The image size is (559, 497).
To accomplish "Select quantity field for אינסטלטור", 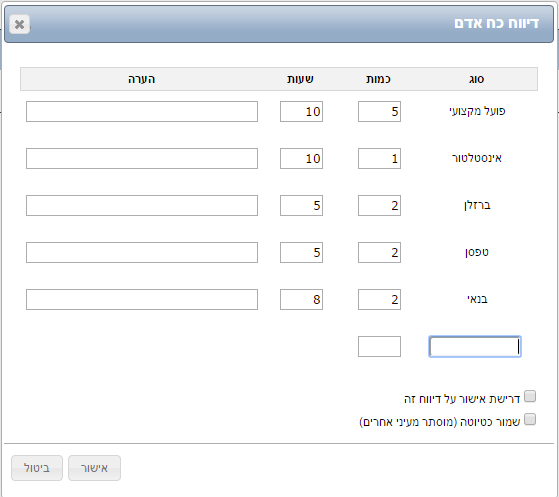I will [379, 158].
